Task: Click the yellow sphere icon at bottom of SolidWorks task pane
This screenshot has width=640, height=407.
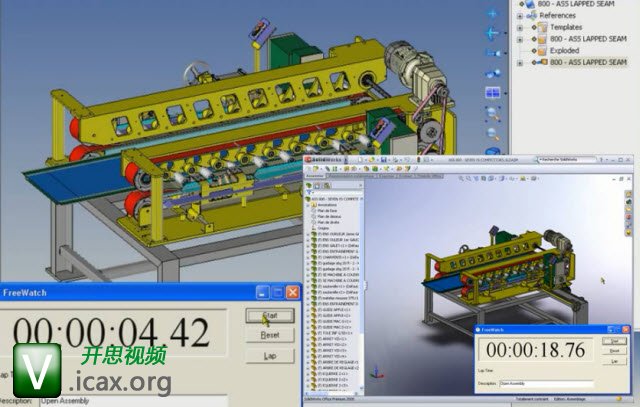Action: [629, 232]
